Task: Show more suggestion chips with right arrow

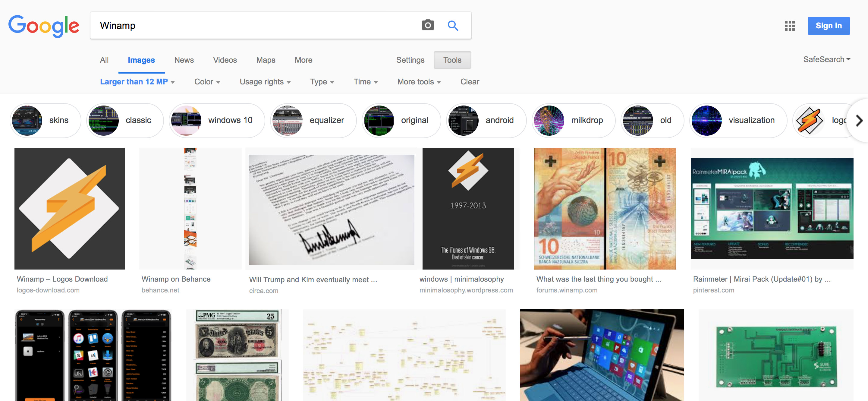Action: (x=859, y=121)
